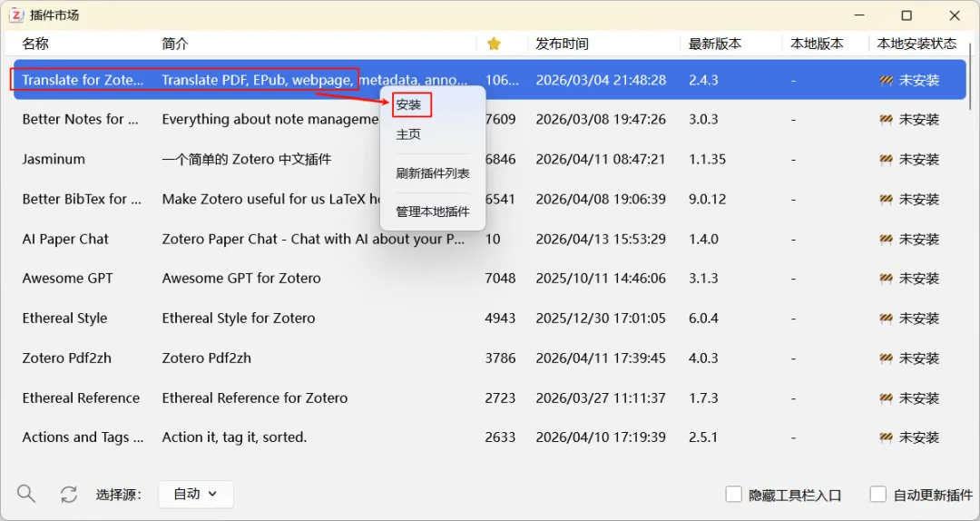Sort by the 最新版本 column header
Image resolution: width=980 pixels, height=521 pixels.
click(x=715, y=44)
